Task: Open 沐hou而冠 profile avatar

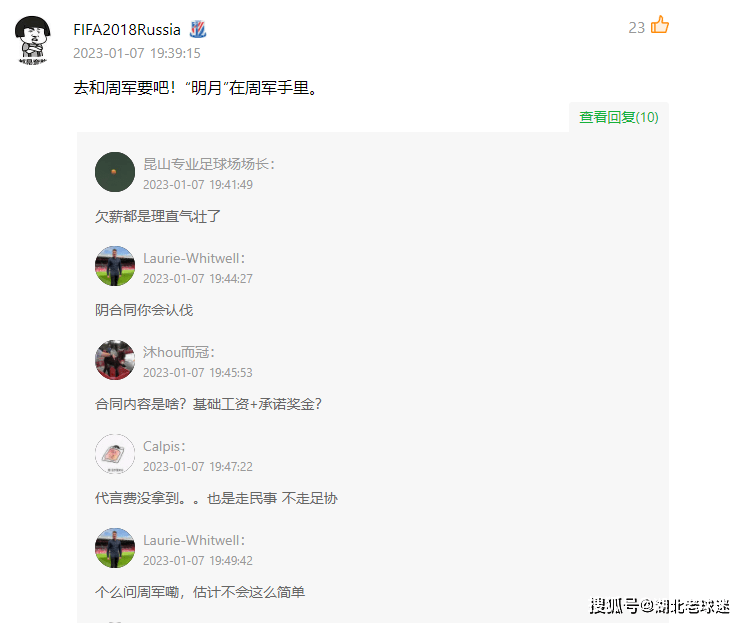Action: coord(115,360)
